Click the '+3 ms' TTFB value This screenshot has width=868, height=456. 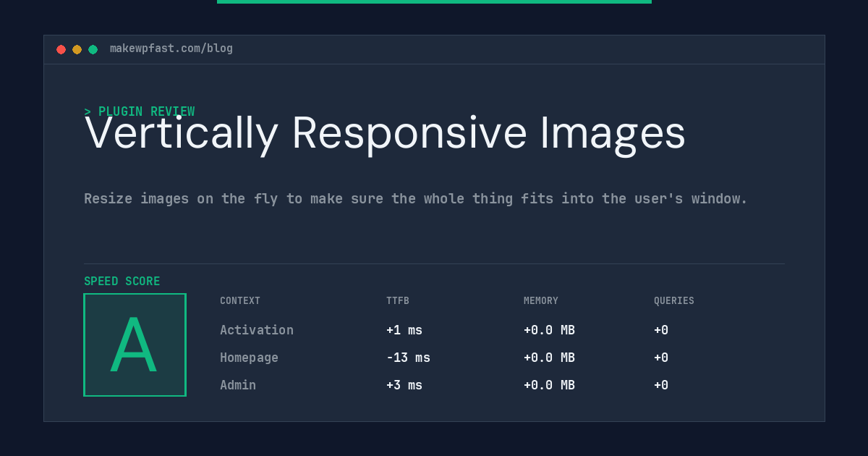tap(404, 385)
